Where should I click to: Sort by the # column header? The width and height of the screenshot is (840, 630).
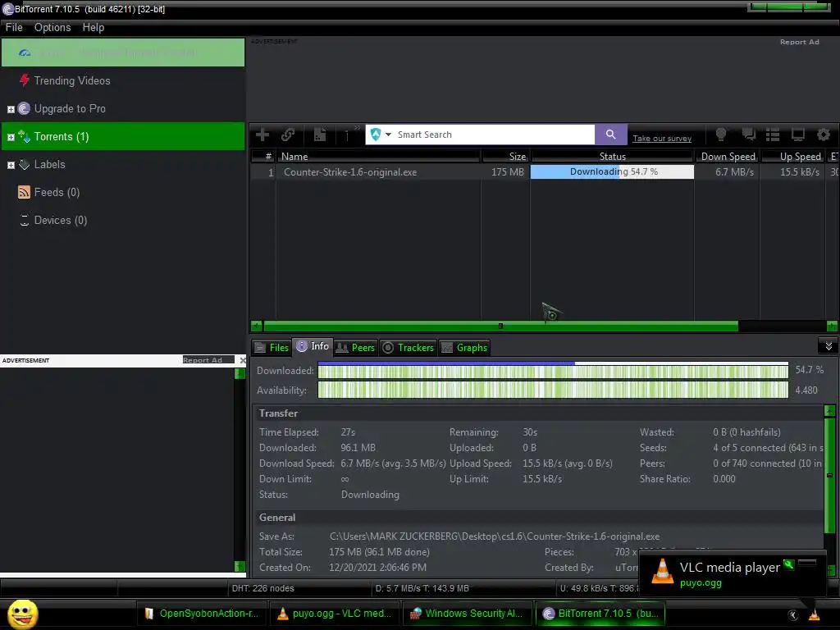(263, 157)
